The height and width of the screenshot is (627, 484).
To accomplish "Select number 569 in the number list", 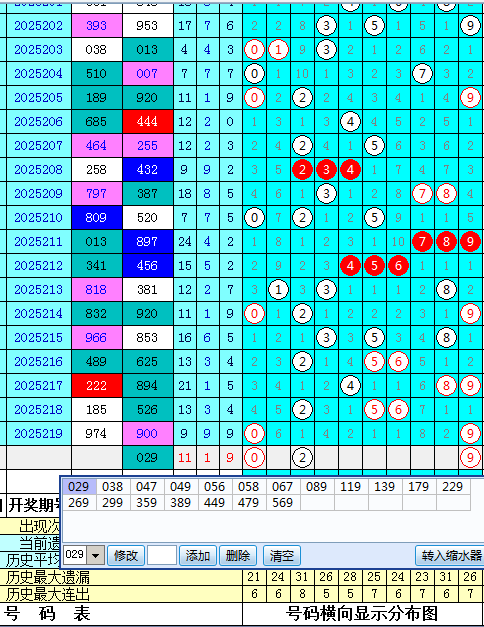I will coord(282,503).
